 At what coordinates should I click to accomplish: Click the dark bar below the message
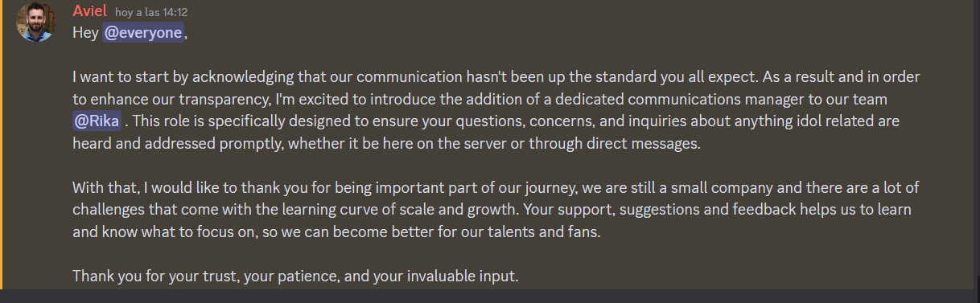[x=490, y=297]
